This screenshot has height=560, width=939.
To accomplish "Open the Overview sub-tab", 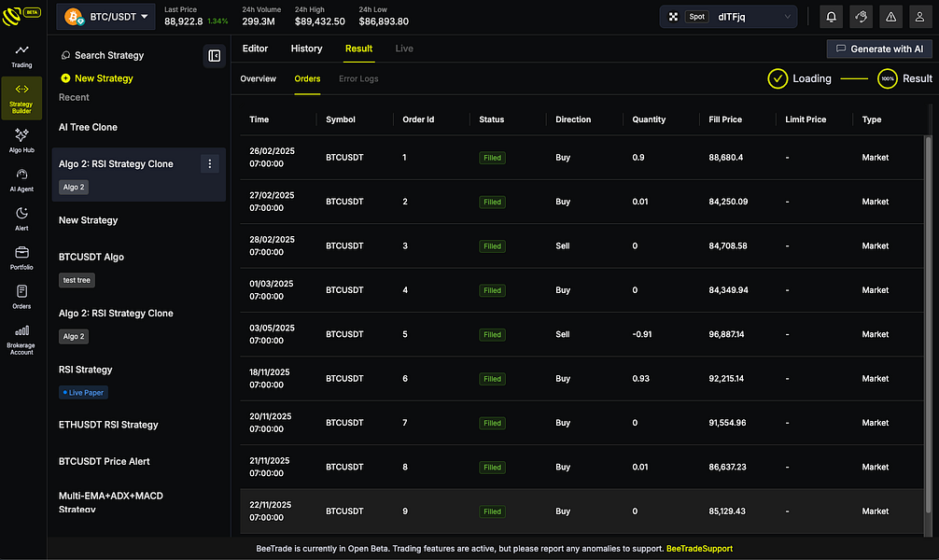I will tap(259, 78).
